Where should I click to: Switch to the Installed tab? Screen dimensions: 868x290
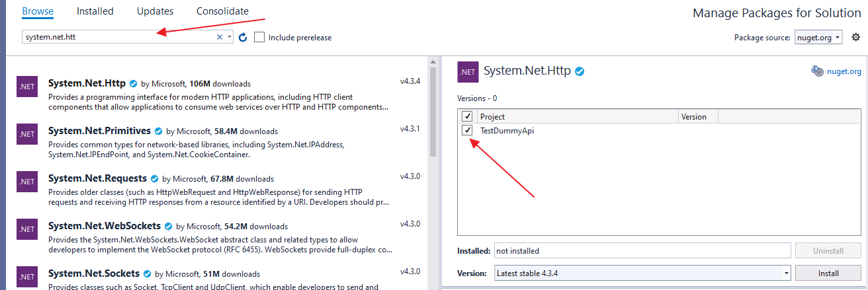pyautogui.click(x=95, y=11)
